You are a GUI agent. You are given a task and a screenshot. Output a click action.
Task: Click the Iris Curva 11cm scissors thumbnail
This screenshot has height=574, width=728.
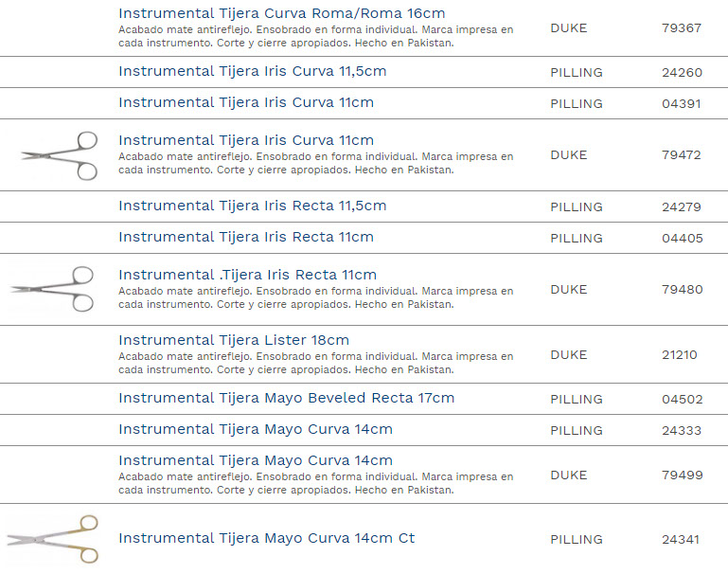pyautogui.click(x=59, y=155)
